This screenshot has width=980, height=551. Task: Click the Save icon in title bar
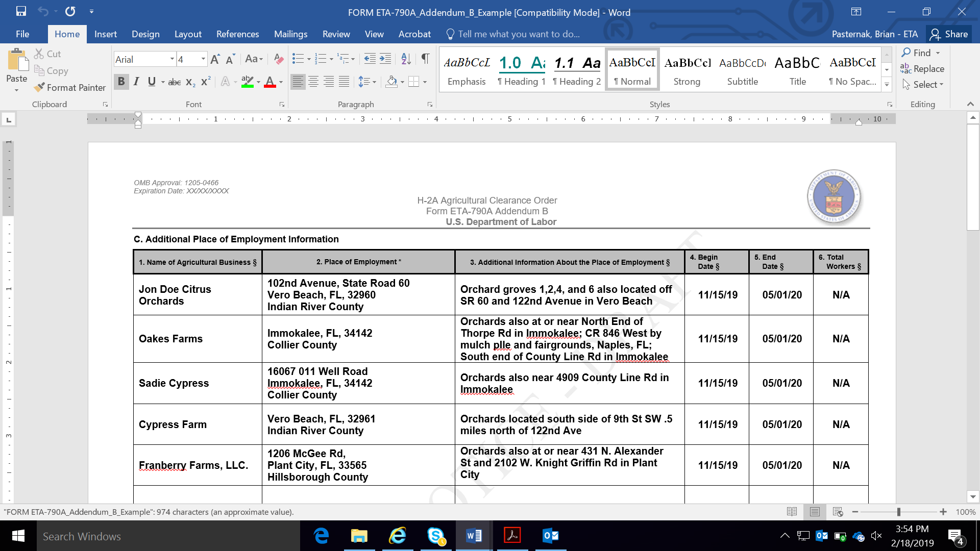[21, 11]
